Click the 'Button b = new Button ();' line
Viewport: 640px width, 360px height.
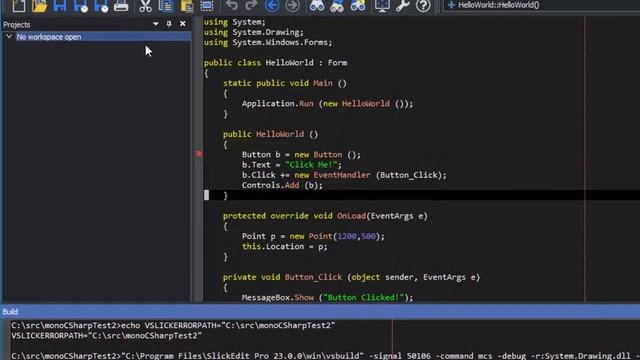(301, 155)
